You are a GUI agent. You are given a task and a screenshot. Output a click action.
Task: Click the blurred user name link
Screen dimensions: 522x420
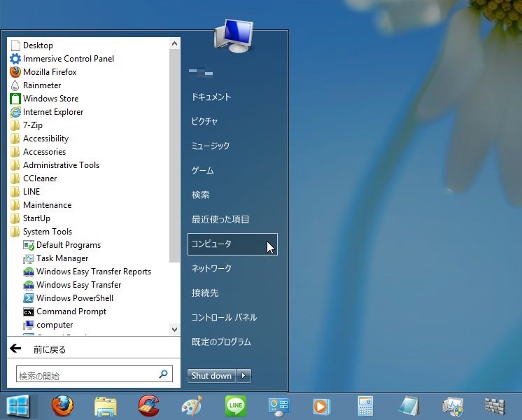201,72
